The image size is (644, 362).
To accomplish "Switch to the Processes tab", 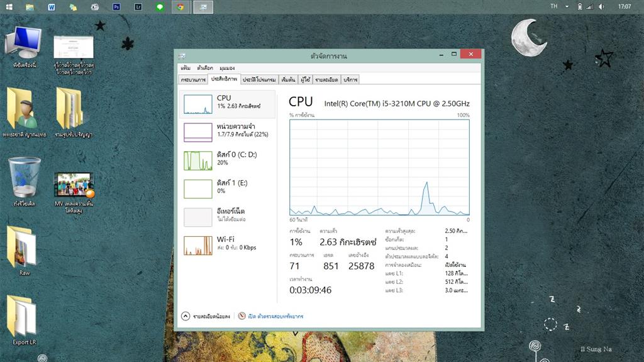I will tap(194, 80).
